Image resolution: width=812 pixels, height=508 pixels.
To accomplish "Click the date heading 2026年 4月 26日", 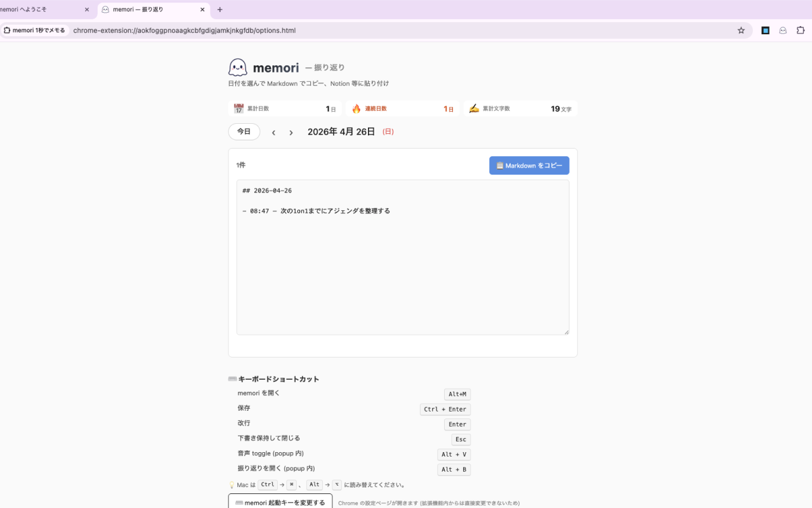I will click(x=341, y=132).
